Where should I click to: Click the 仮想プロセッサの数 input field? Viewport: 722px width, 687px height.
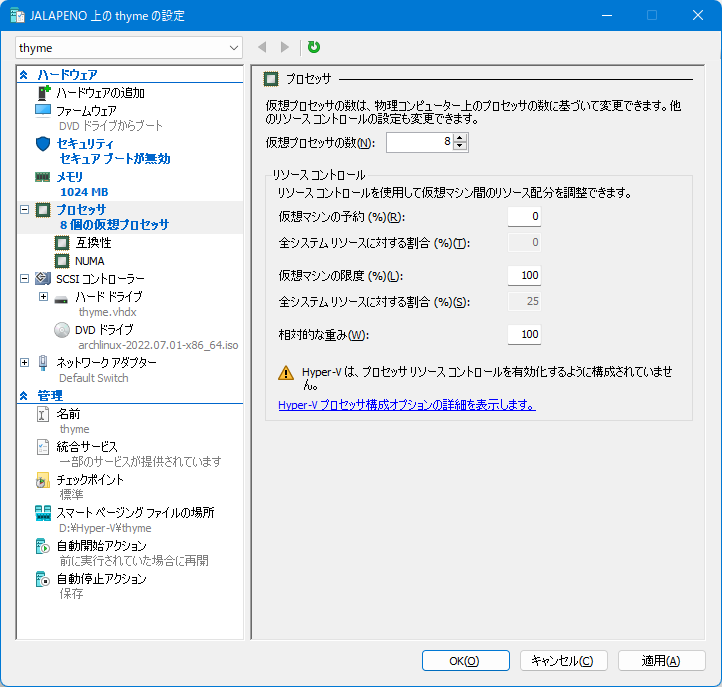[x=419, y=142]
